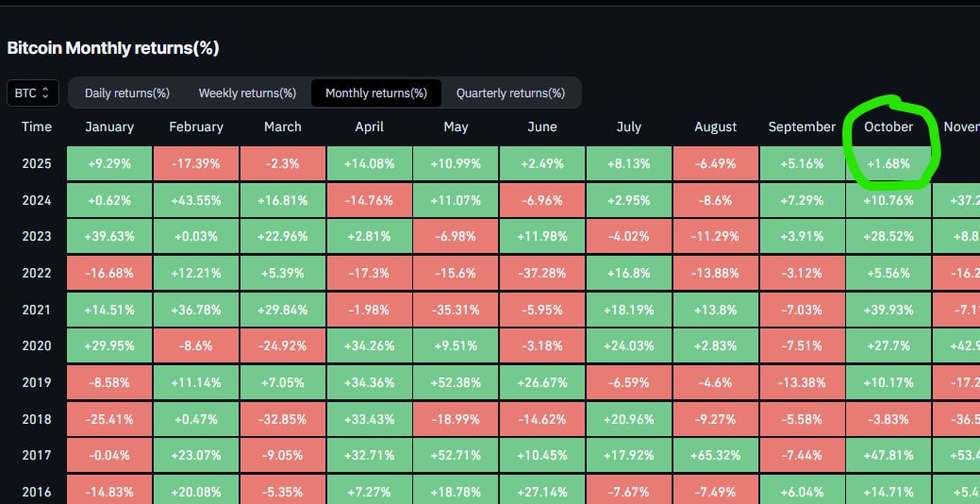Screen dimensions: 980x504
Task: Switch to Quarterly returns(%) tab
Action: [x=510, y=92]
